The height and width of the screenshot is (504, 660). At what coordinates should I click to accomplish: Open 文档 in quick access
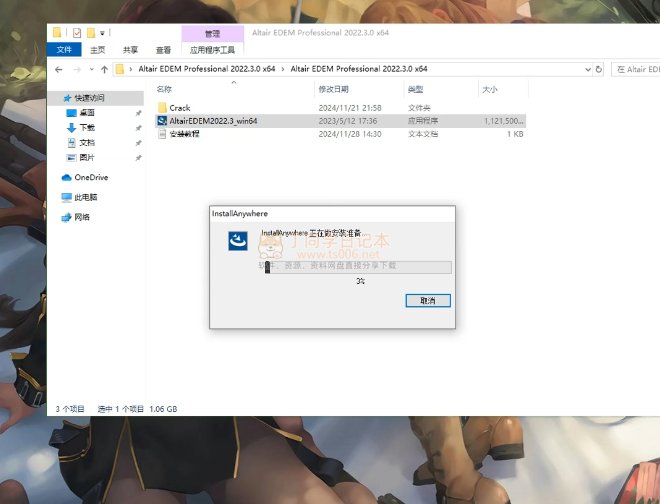click(x=87, y=143)
